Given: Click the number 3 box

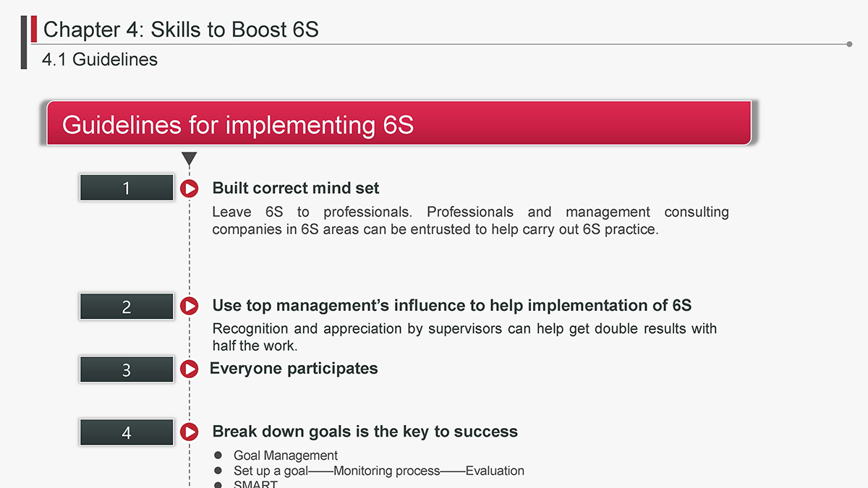Looking at the screenshot, I should 127,369.
